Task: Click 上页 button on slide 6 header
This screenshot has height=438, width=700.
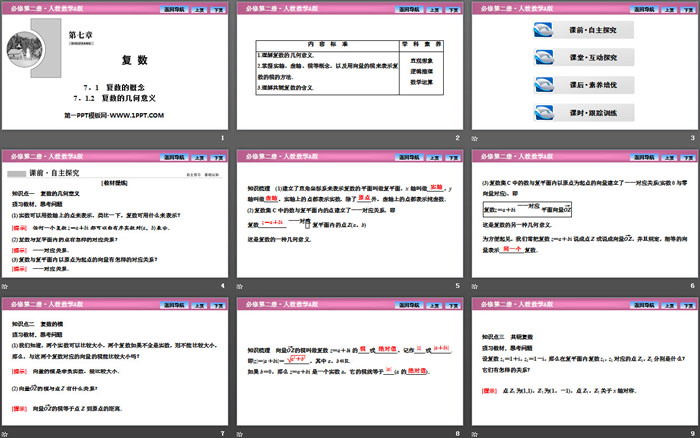Action: [x=669, y=157]
